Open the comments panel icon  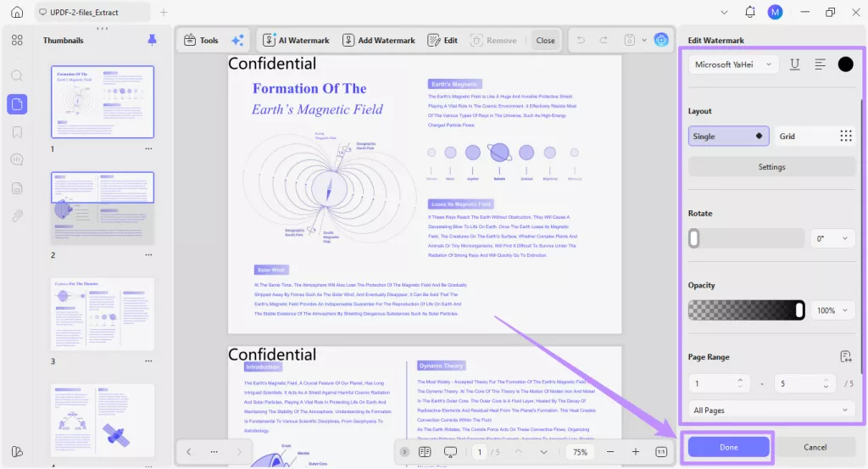[x=17, y=160]
